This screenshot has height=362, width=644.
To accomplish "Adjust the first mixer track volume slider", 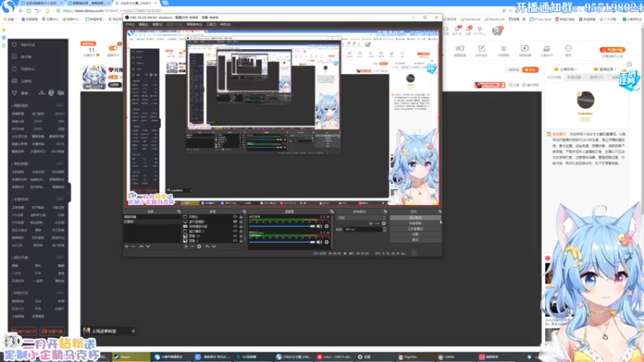I will pos(283,226).
